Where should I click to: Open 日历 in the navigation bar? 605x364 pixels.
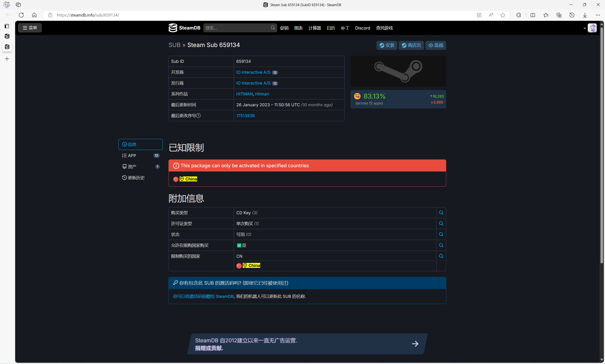point(331,28)
